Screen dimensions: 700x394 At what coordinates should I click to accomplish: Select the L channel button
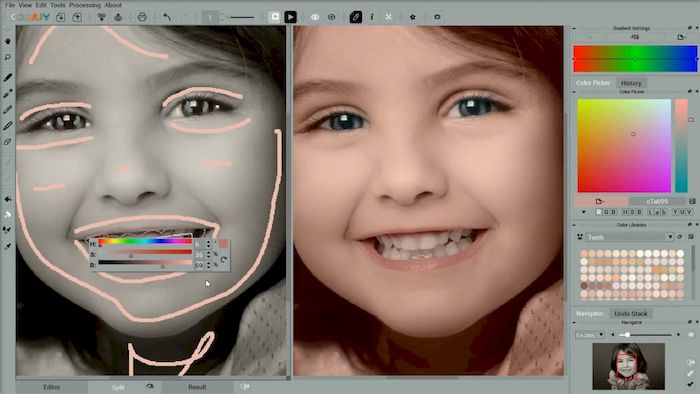click(x=650, y=212)
